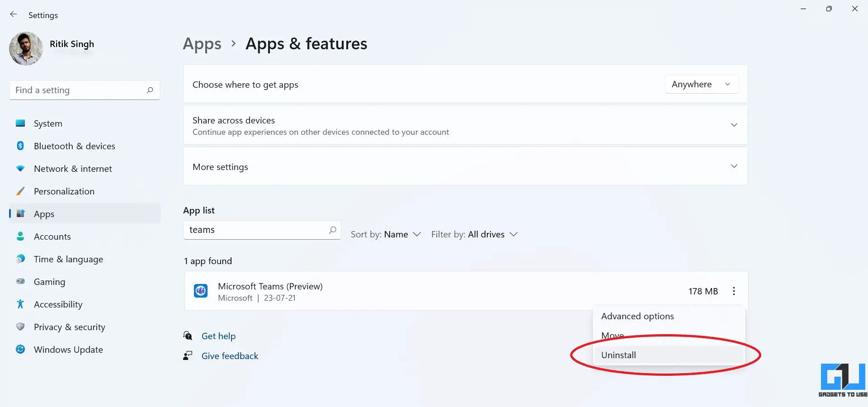
Task: Select Advanced options from context menu
Action: point(669,316)
